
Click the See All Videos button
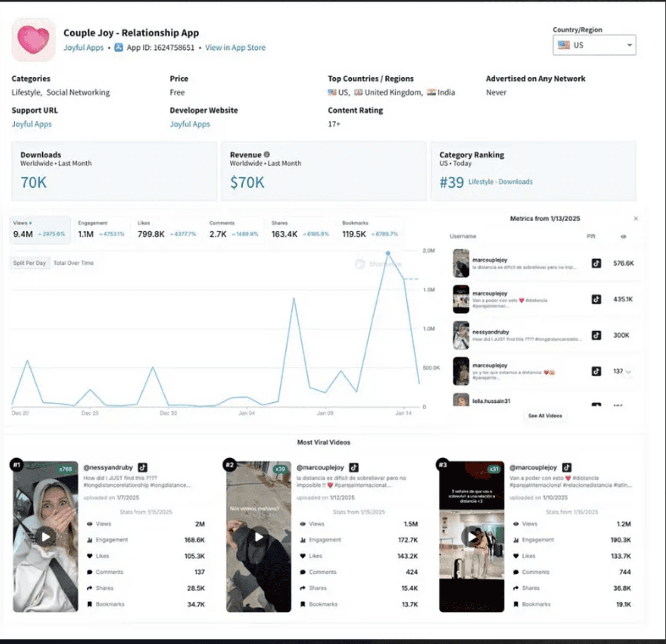tap(545, 416)
